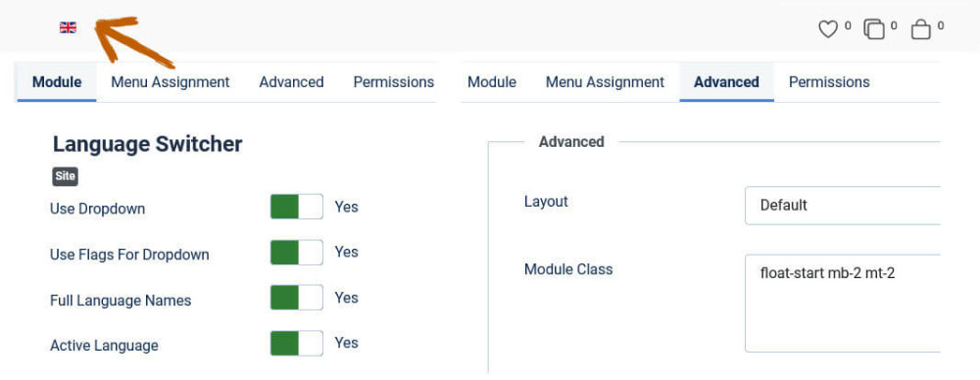980x380 pixels.
Task: Open the compare products icon
Action: click(874, 29)
